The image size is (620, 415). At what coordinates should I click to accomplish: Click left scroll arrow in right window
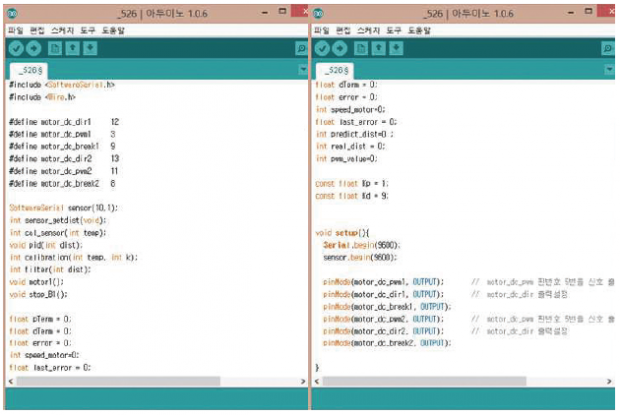point(317,381)
